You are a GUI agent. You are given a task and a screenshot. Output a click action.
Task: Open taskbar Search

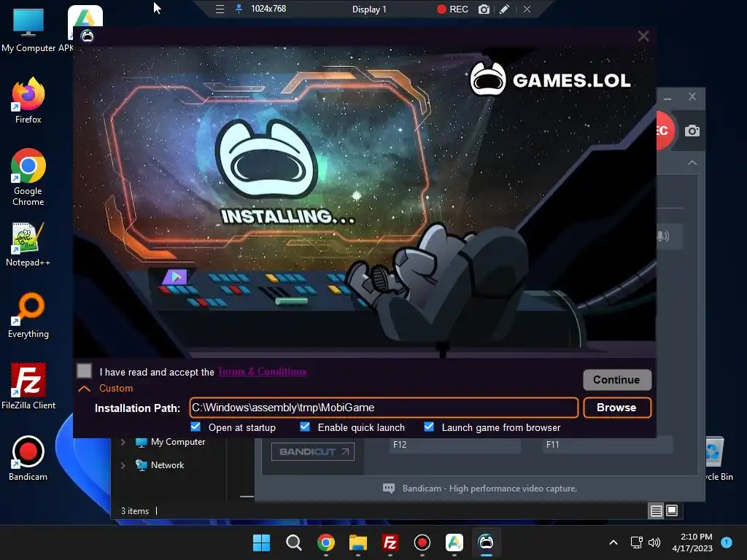coord(293,542)
